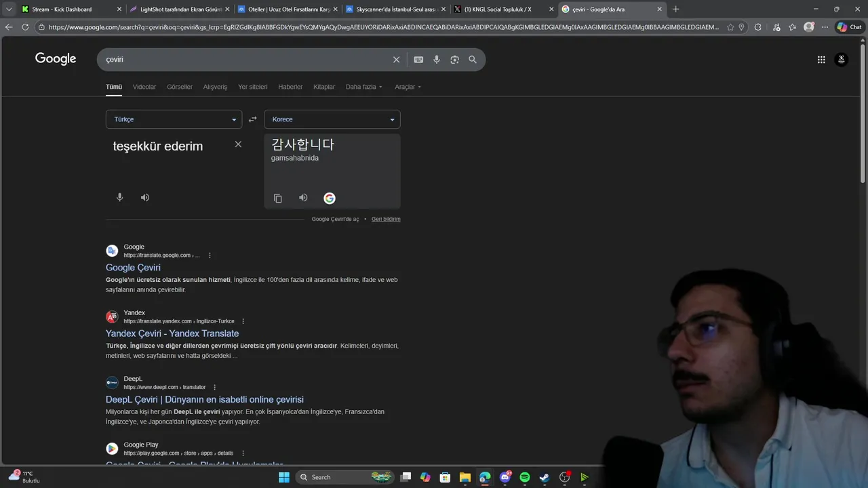Open the Korece target language dropdown
This screenshot has width=868, height=488.
[332, 119]
